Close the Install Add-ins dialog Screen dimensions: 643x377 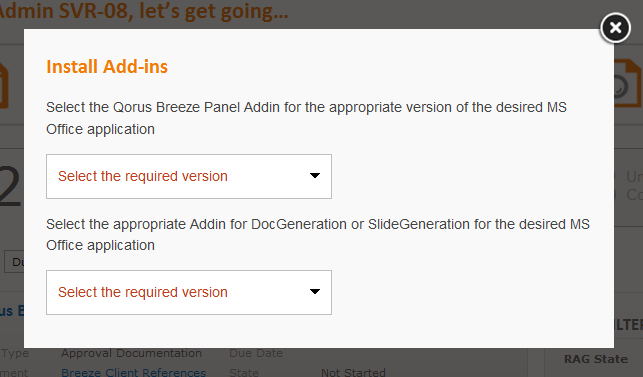(x=615, y=28)
